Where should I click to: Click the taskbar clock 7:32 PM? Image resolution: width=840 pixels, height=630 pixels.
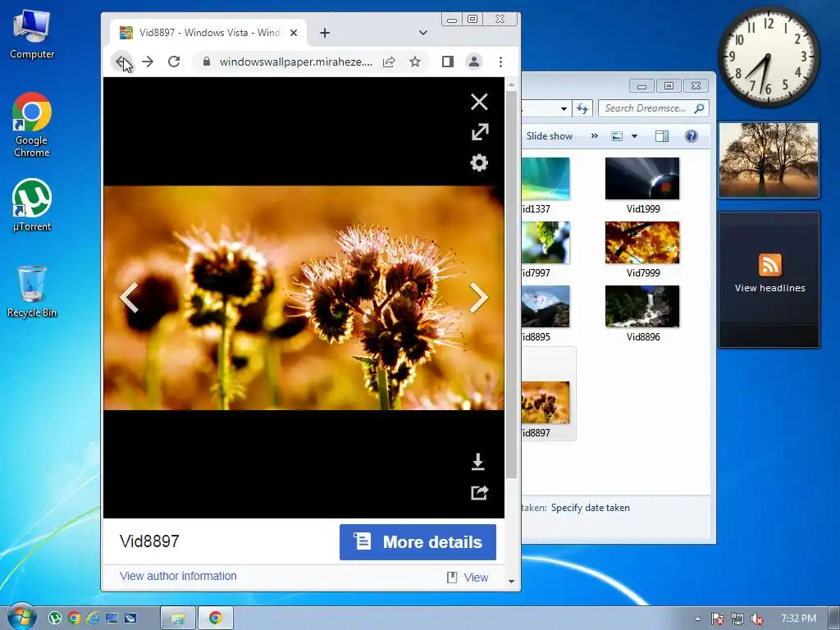click(798, 619)
